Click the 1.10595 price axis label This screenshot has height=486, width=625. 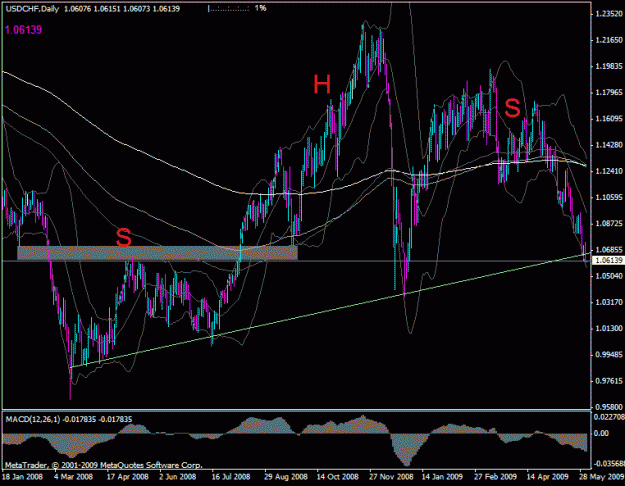(x=609, y=197)
